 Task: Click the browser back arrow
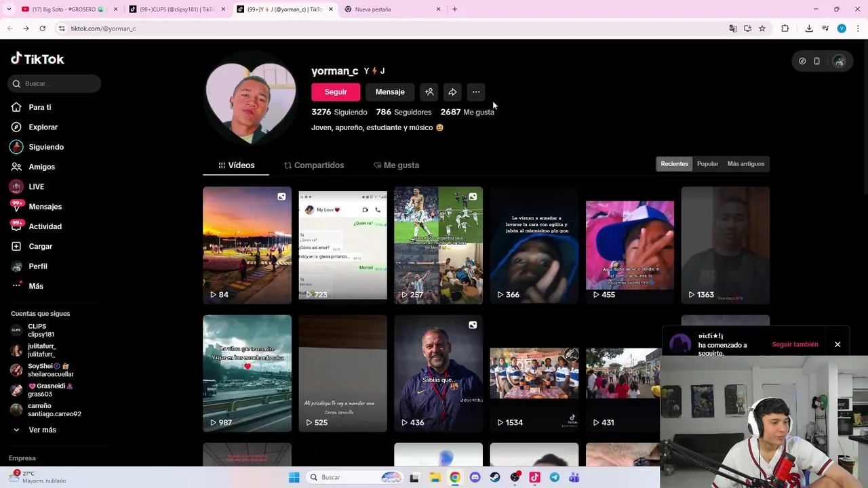10,28
